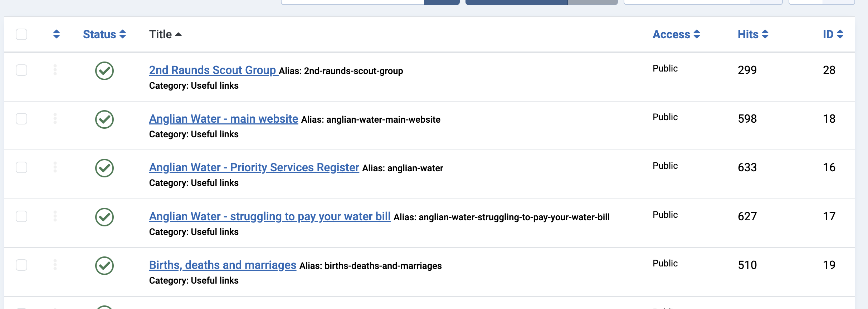Sort table by Status column
This screenshot has width=868, height=309.
[104, 34]
